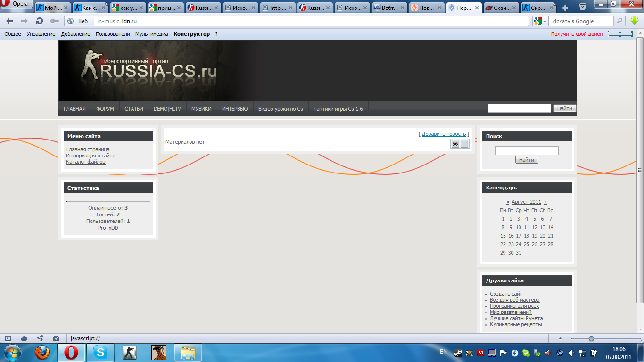The height and width of the screenshot is (362, 644).
Task: Click the Steam tray icon
Action: pyautogui.click(x=457, y=353)
